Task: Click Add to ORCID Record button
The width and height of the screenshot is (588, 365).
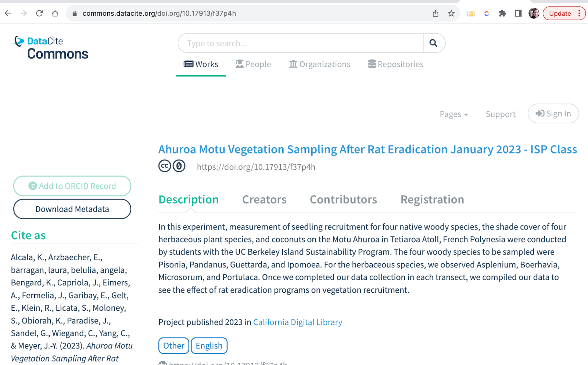Action: 72,186
